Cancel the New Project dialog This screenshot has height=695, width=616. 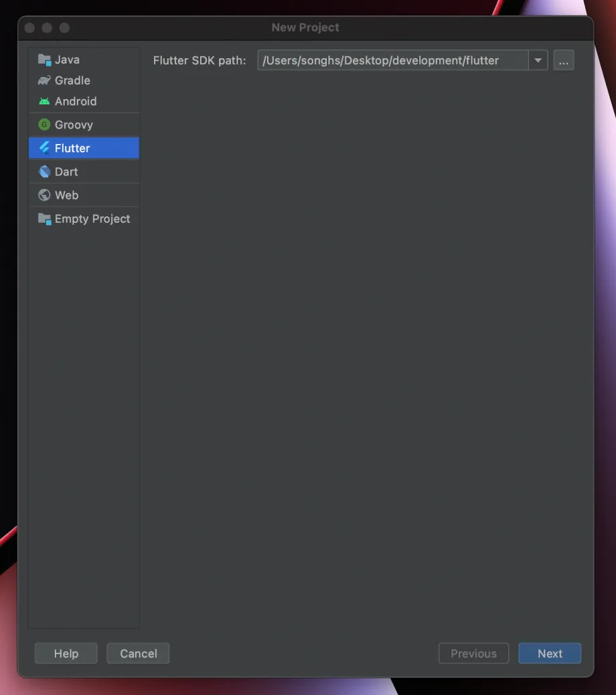[139, 653]
